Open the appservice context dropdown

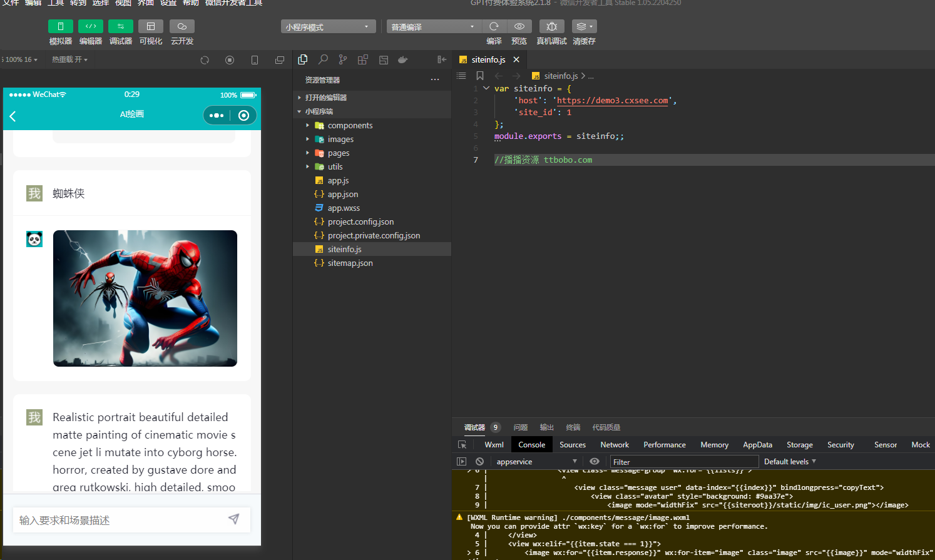(536, 462)
